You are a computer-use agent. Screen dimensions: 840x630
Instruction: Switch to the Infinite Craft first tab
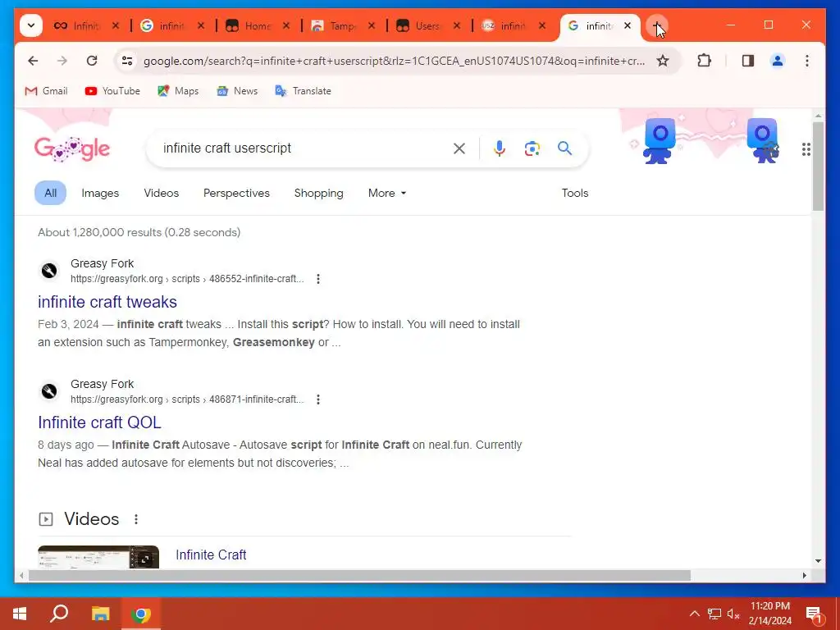click(77, 25)
